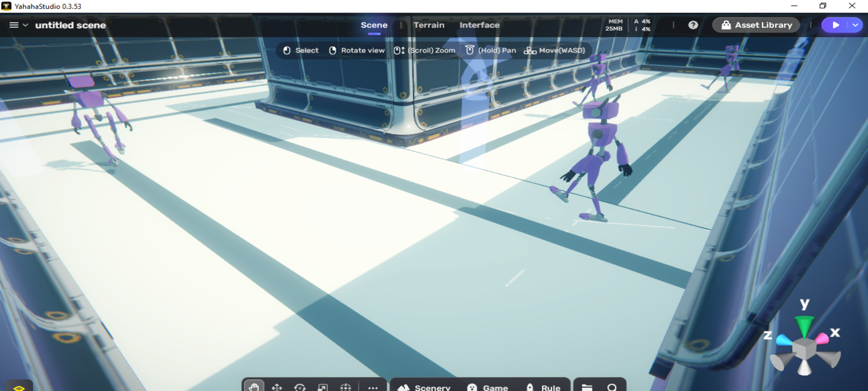This screenshot has width=868, height=391.
Task: Select the Hand pan tool
Action: click(253, 388)
